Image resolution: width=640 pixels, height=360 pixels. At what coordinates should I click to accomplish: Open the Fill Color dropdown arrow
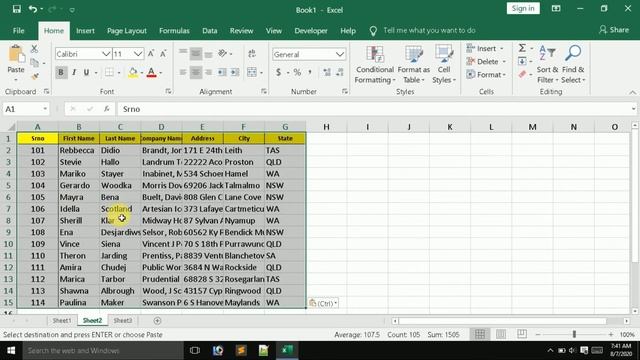tap(142, 73)
